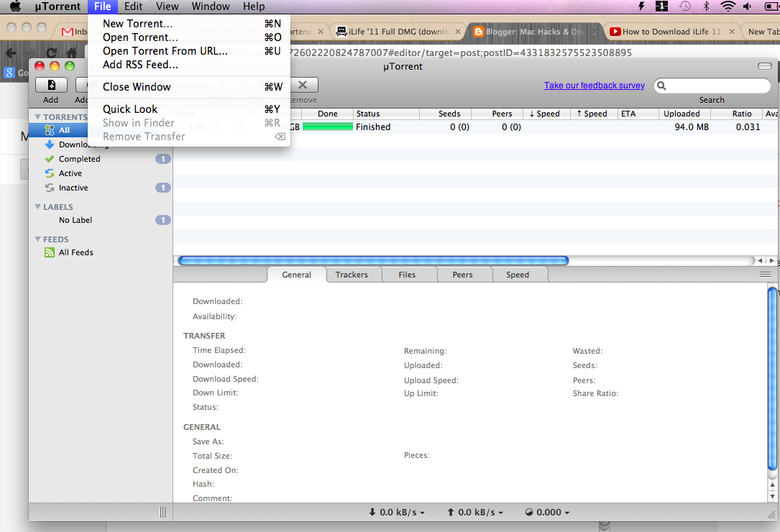
Task: Click the scroll right arrow in torrent list
Action: (x=771, y=260)
